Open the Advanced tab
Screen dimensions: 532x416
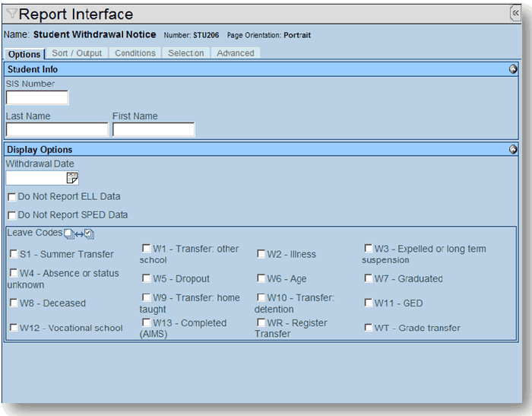(x=236, y=53)
